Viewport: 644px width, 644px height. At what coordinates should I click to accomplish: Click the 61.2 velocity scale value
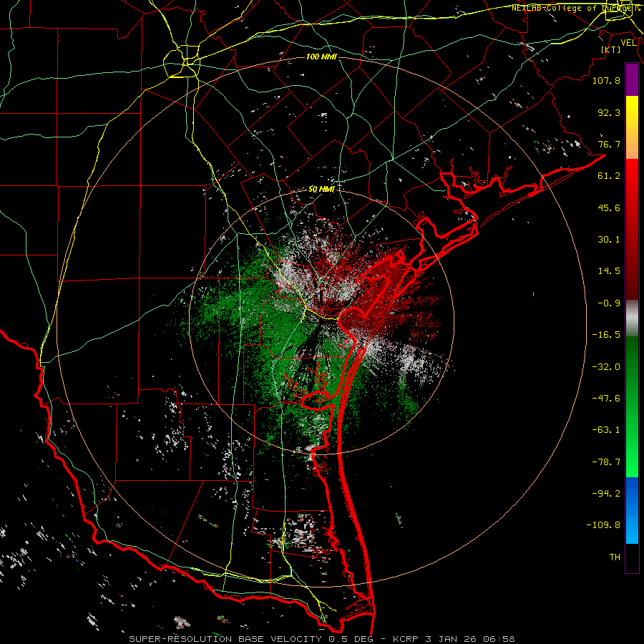click(609, 176)
